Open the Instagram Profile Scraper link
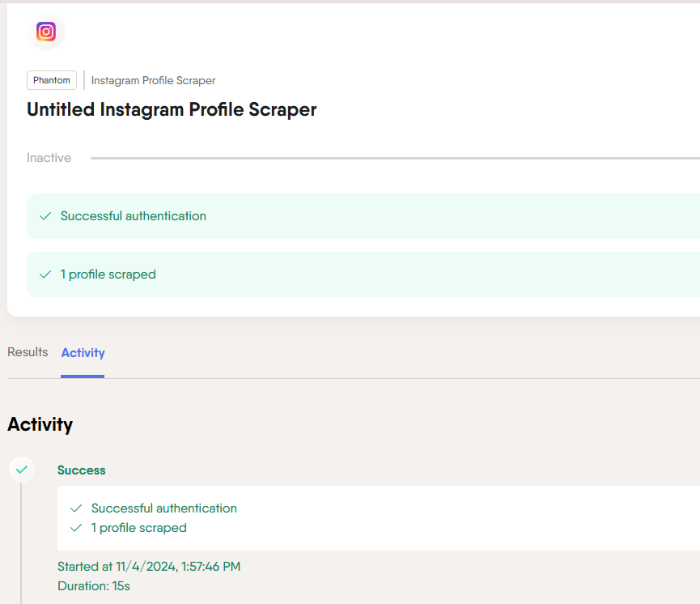Image resolution: width=700 pixels, height=604 pixels. point(153,80)
